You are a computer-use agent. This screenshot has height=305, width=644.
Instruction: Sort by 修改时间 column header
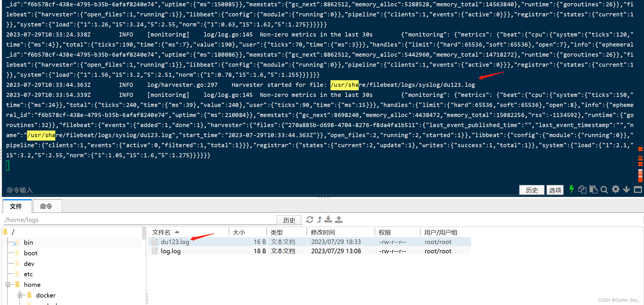point(323,232)
